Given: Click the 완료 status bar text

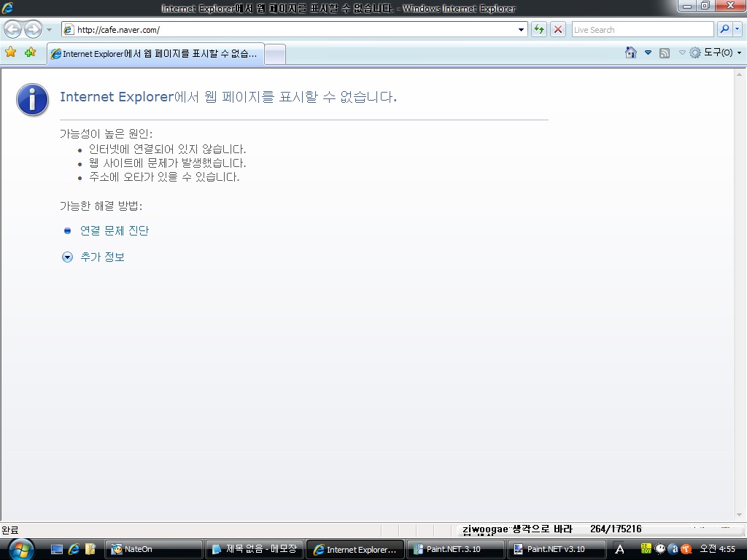Looking at the screenshot, I should tap(10, 529).
